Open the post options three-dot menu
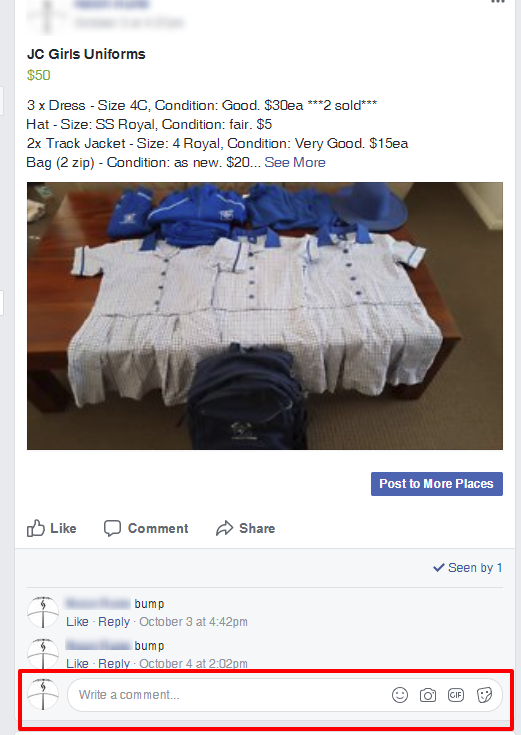 [x=498, y=2]
